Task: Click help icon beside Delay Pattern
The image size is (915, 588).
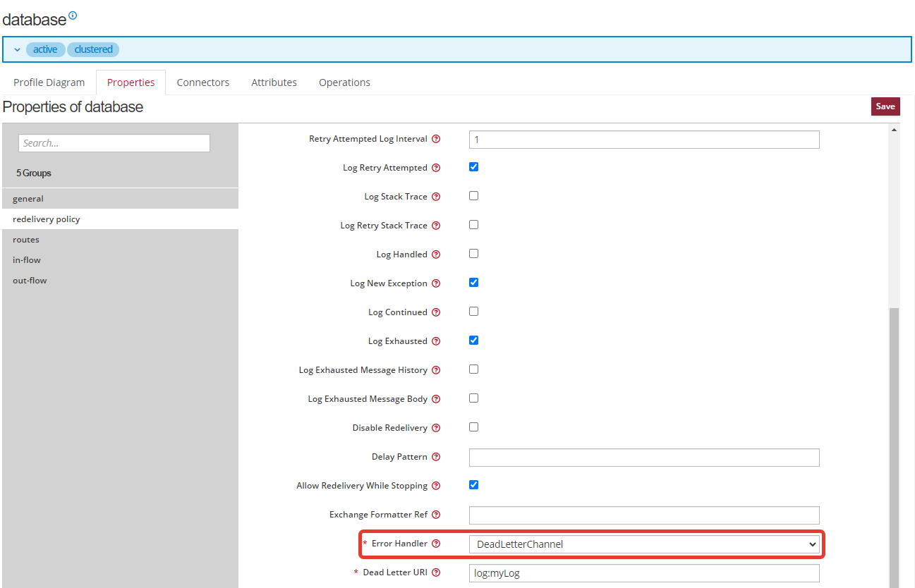Action: pyautogui.click(x=436, y=458)
